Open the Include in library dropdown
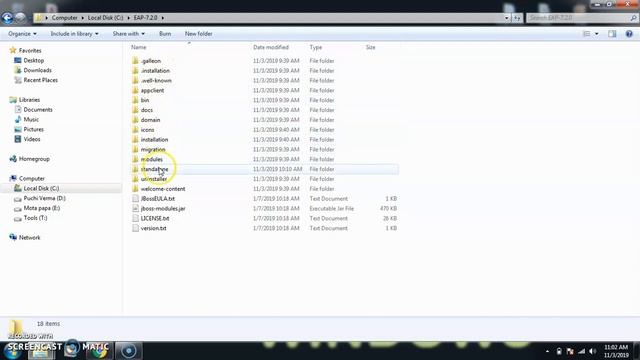The image size is (640, 360). pos(74,34)
